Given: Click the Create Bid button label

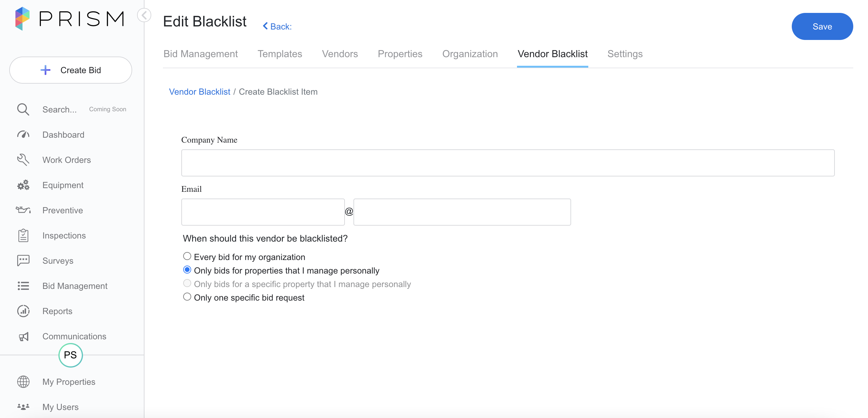Looking at the screenshot, I should tap(81, 70).
